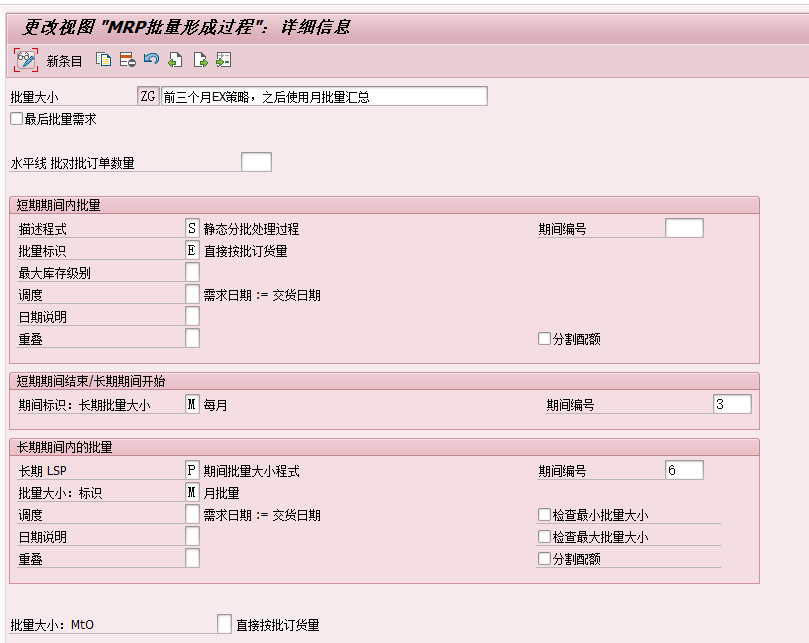Focus the 水平线 批对批订单数量 input field
Image resolution: width=809 pixels, height=643 pixels.
pyautogui.click(x=256, y=162)
